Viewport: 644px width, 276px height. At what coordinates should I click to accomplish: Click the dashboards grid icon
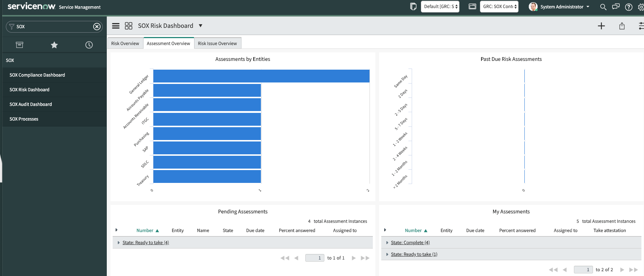pos(128,26)
